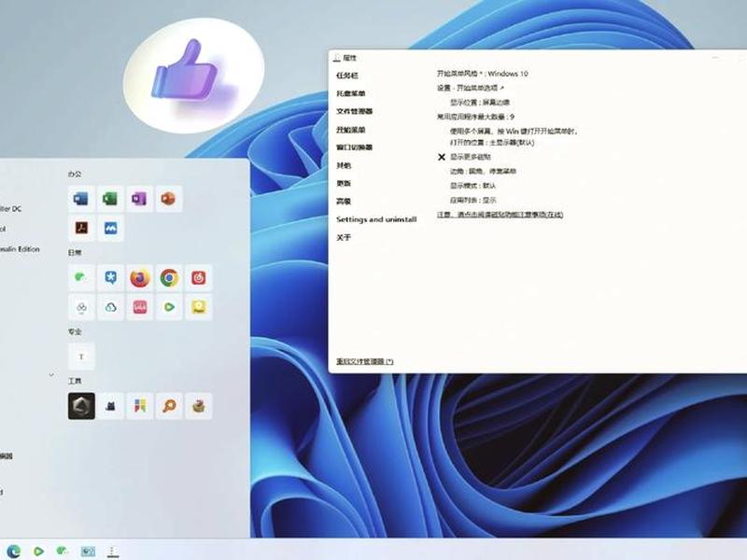The image size is (747, 560).
Task: Click the 工具 group heading
Action: 75,381
